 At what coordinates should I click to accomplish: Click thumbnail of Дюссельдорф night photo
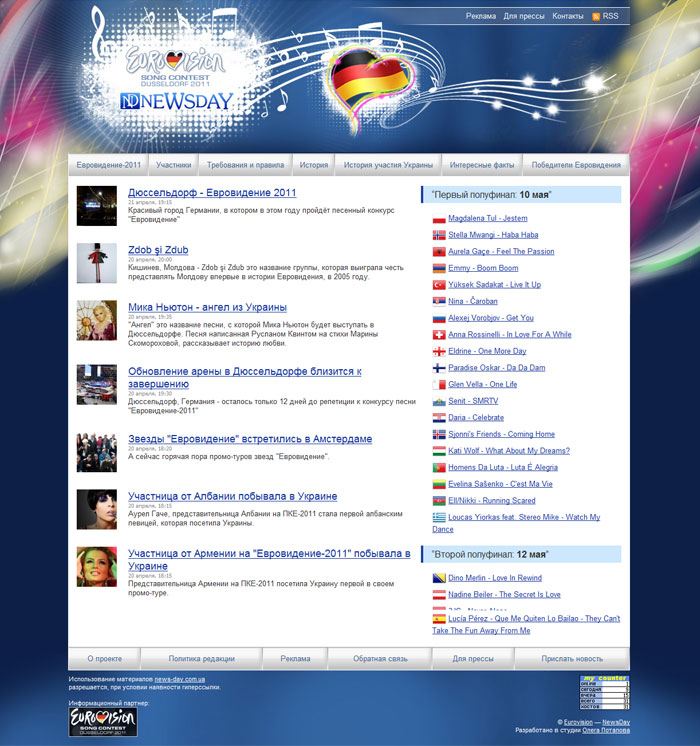pyautogui.click(x=97, y=206)
